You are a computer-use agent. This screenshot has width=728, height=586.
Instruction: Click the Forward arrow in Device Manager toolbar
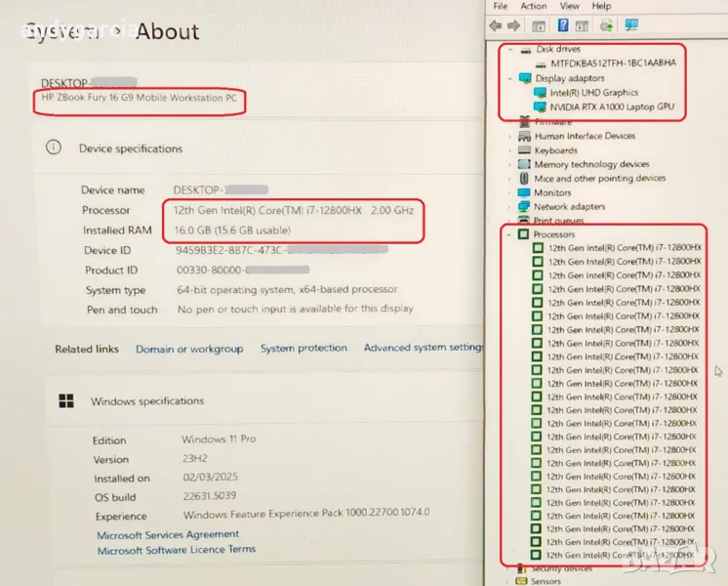click(514, 25)
